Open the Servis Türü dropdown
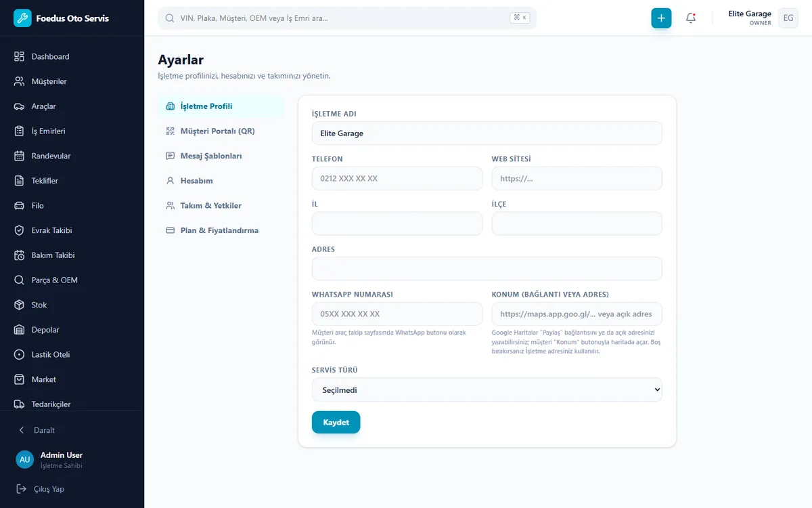 [487, 390]
